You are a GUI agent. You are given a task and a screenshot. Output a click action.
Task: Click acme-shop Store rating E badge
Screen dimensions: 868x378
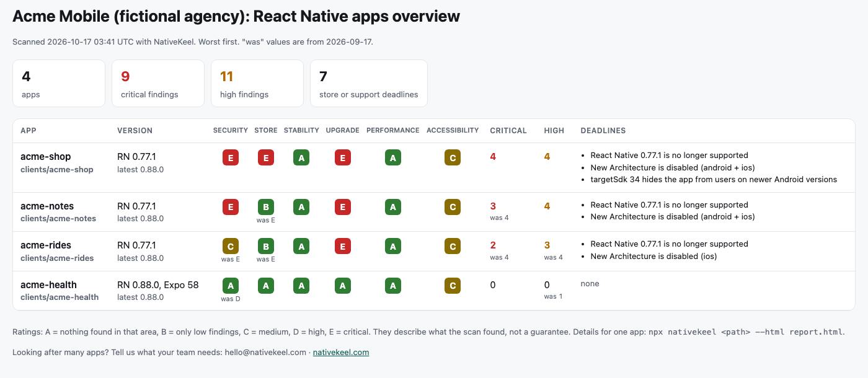click(x=266, y=157)
